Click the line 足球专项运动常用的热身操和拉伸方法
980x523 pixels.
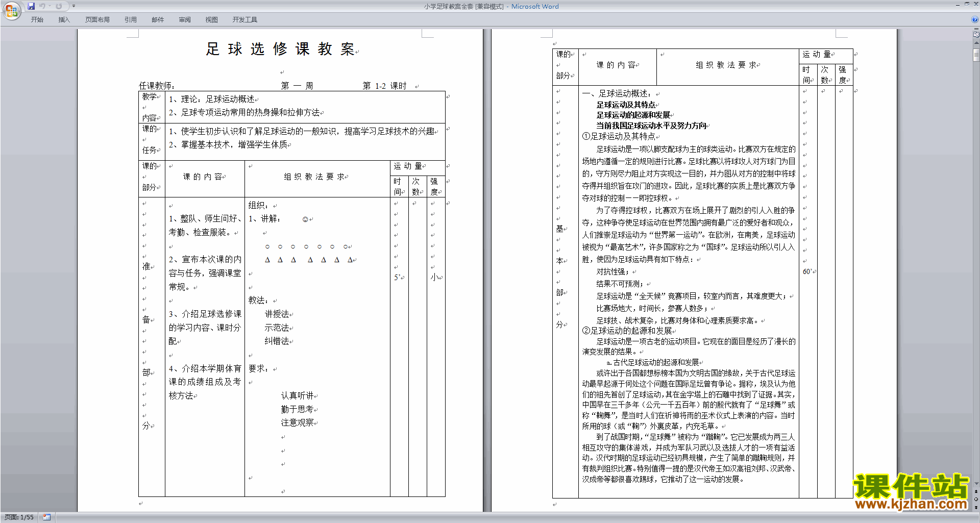tap(250, 112)
